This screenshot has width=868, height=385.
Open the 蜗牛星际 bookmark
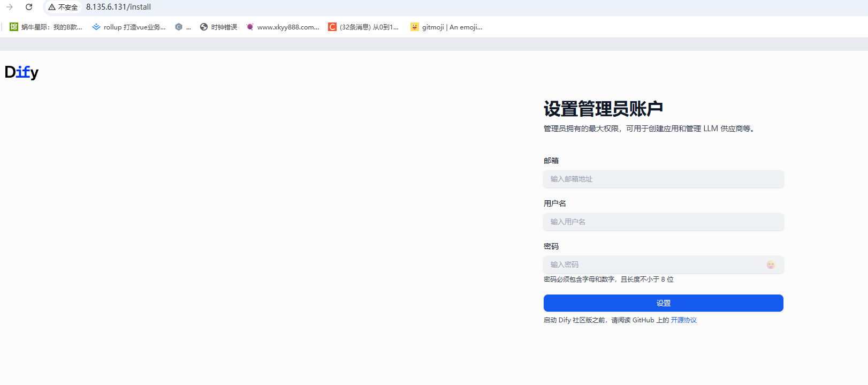pyautogui.click(x=46, y=27)
